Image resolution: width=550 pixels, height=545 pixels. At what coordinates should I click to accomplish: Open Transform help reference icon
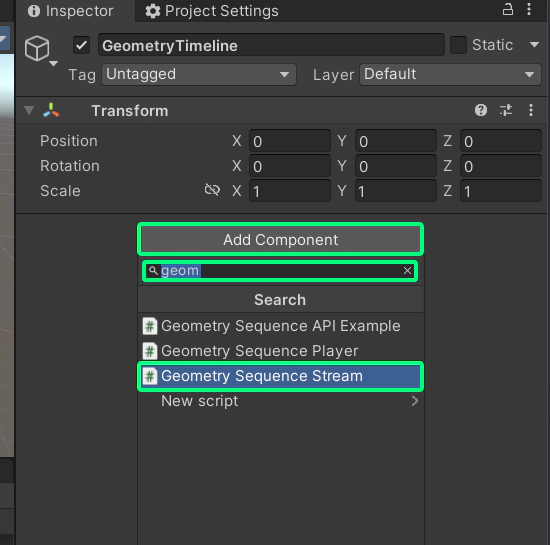pyautogui.click(x=481, y=110)
